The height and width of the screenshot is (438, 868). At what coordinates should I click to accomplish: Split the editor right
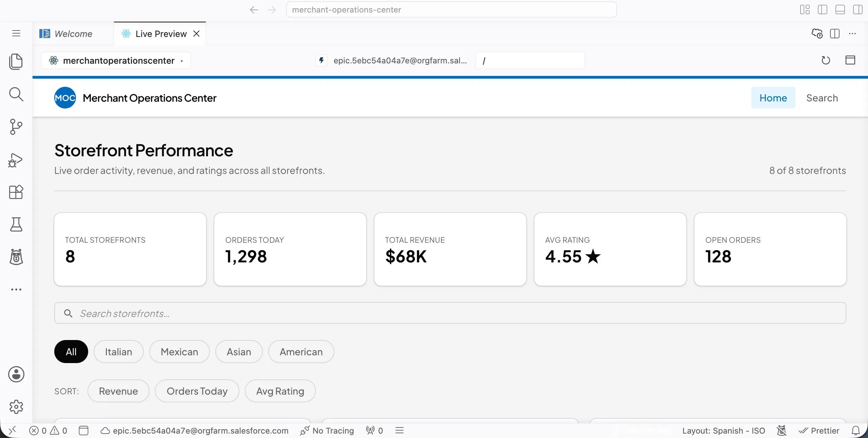click(x=834, y=34)
